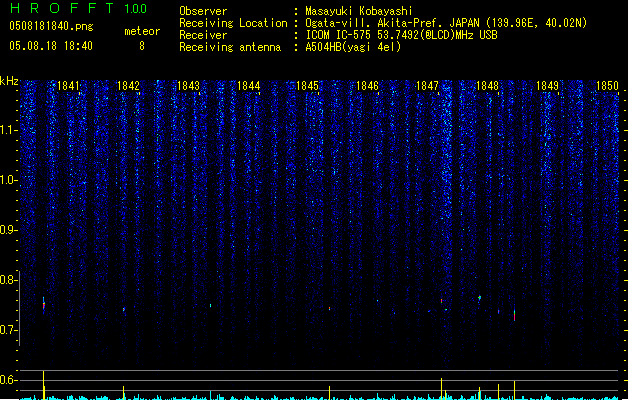Click the 0.8 kHz axis tick label
Screen dimensions: 629x400
(x=9, y=280)
